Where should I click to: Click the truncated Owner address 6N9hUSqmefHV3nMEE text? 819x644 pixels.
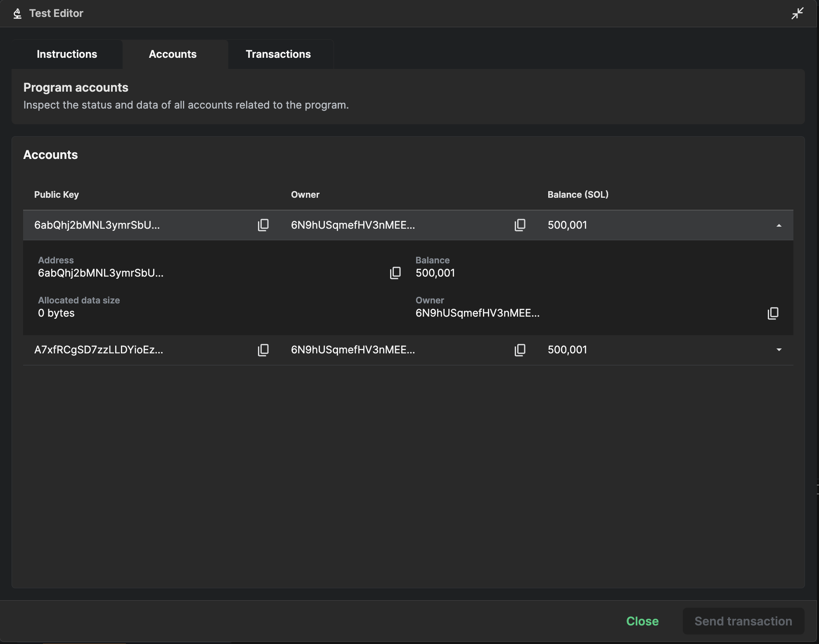(478, 313)
